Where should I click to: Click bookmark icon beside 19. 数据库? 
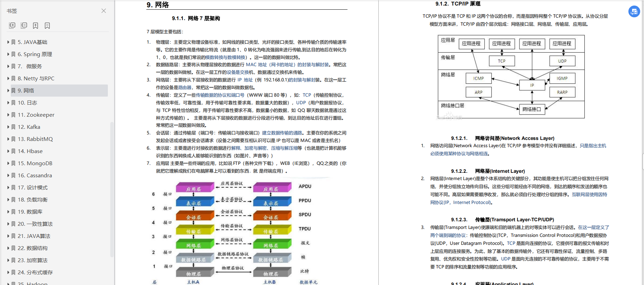coord(14,212)
